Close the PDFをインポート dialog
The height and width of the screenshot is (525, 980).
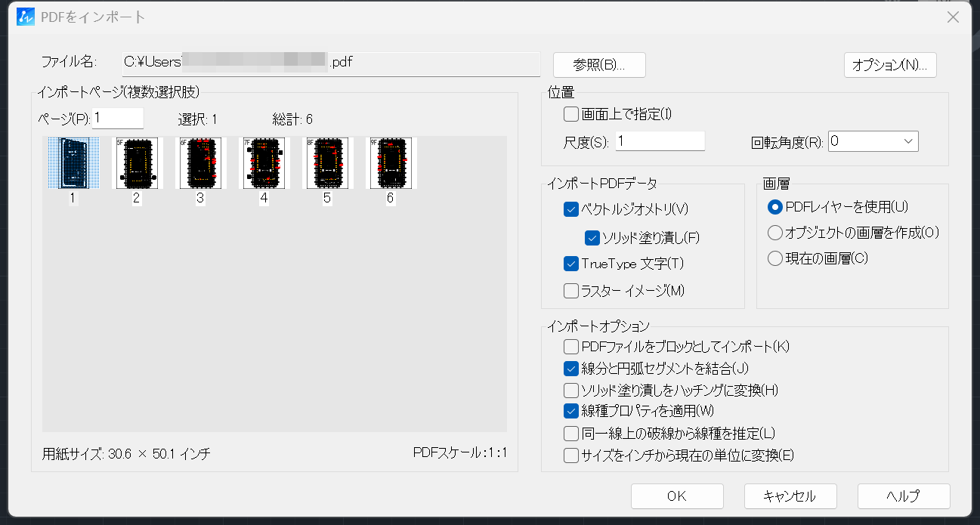(953, 17)
